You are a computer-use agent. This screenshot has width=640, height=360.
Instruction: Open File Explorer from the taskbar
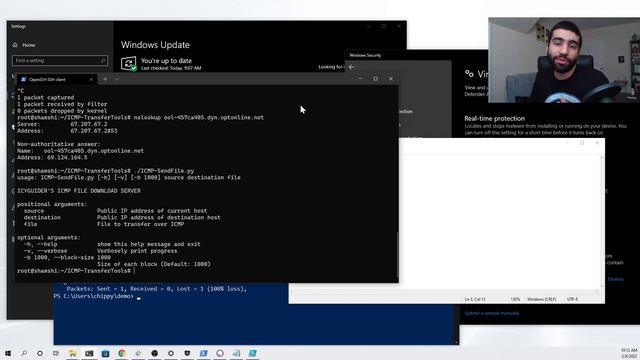coord(73,353)
